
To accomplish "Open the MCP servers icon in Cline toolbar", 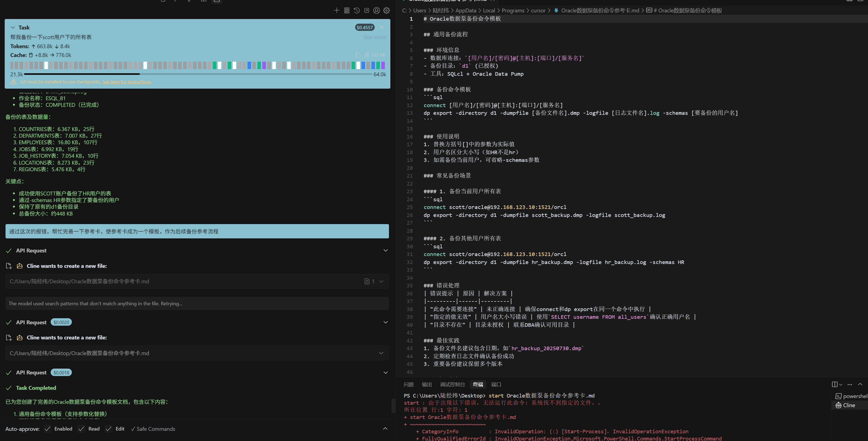I will (x=346, y=10).
